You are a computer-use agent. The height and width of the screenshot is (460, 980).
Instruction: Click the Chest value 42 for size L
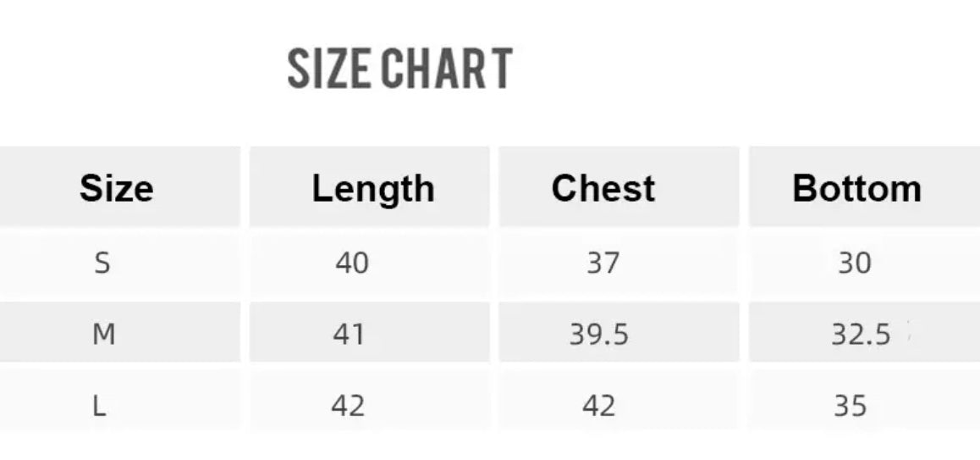tap(598, 407)
